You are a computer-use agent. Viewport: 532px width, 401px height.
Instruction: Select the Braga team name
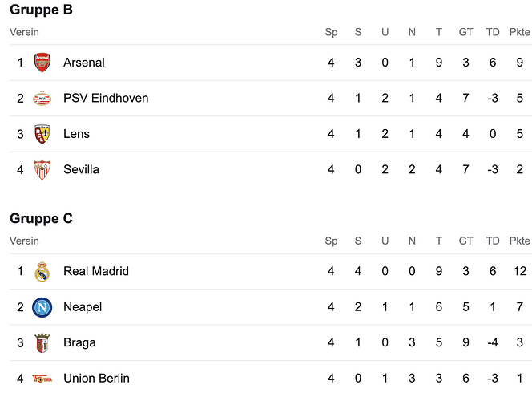coord(79,342)
